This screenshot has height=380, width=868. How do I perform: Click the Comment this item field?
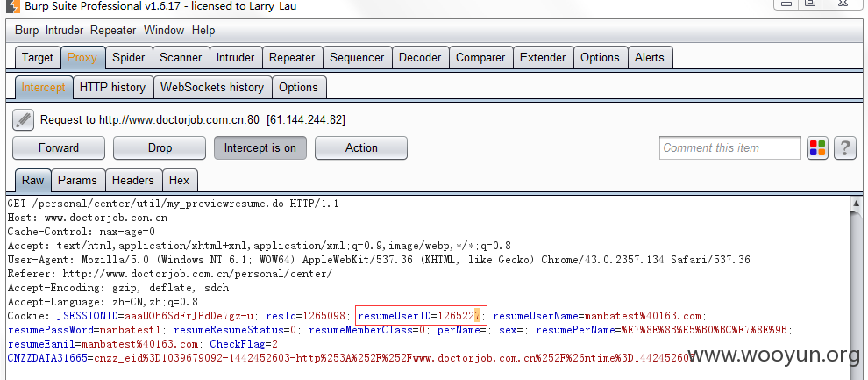pyautogui.click(x=729, y=148)
